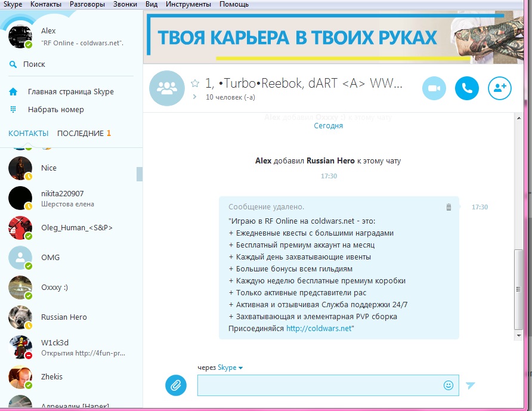Click the 'Сообщение удалено.' label
The height and width of the screenshot is (411, 532).
point(267,206)
